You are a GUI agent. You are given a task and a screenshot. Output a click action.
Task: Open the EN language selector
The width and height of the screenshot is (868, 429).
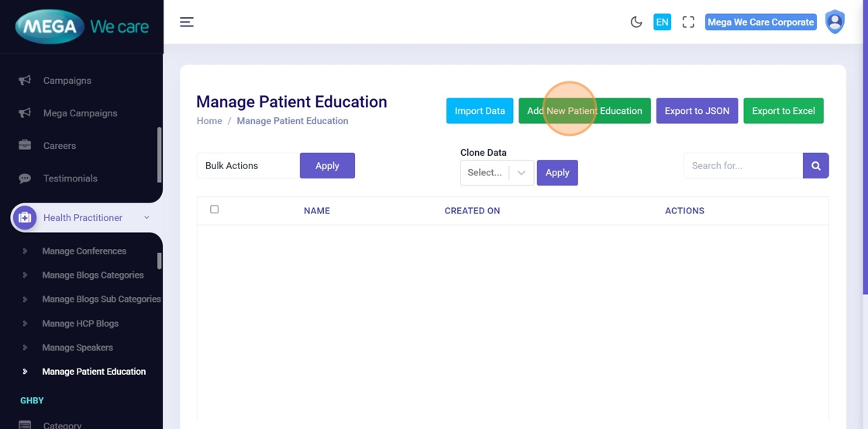pos(662,22)
